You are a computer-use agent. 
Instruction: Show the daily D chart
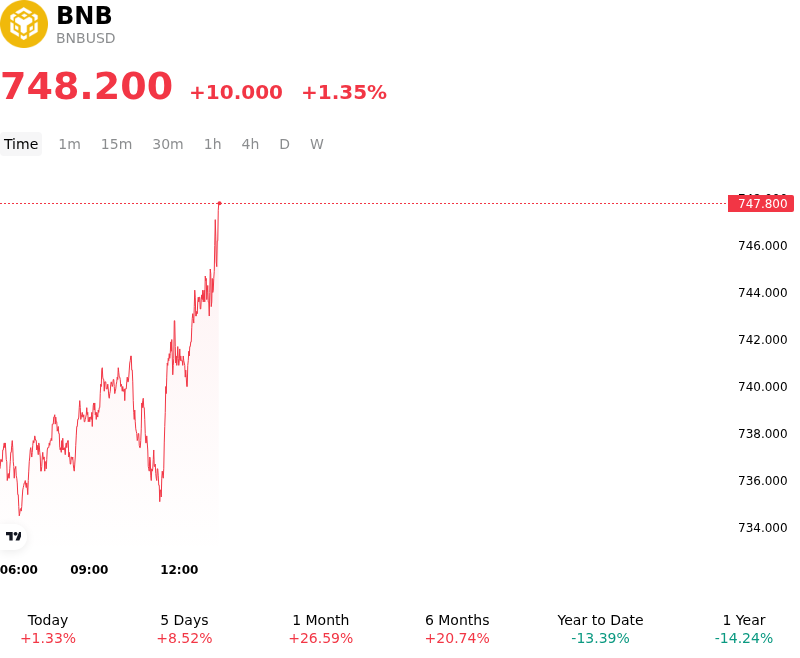(285, 144)
